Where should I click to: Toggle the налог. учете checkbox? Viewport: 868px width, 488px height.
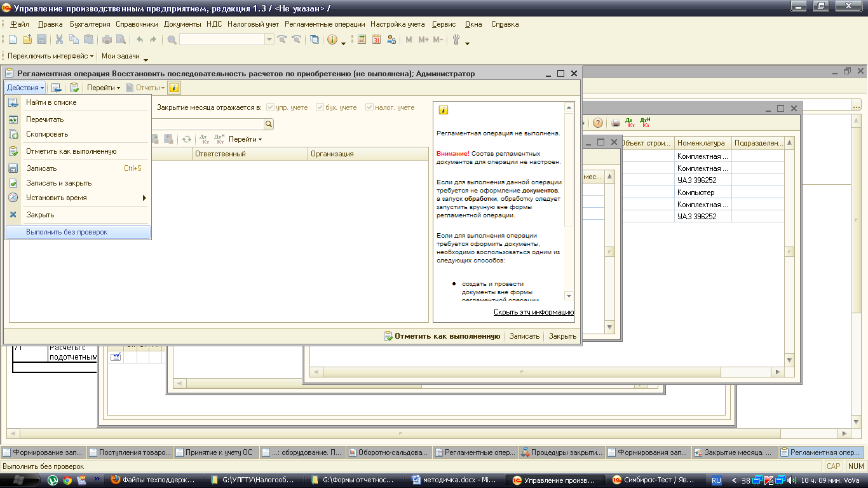pos(370,107)
